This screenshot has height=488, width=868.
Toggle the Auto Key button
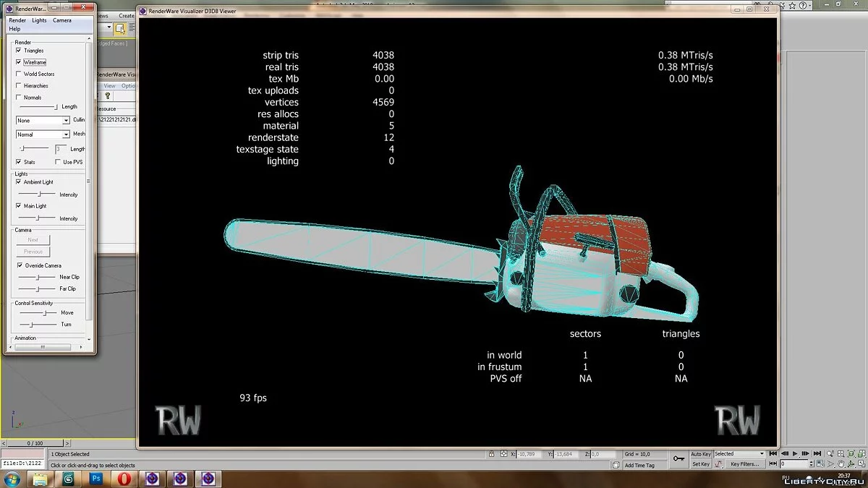coord(700,454)
